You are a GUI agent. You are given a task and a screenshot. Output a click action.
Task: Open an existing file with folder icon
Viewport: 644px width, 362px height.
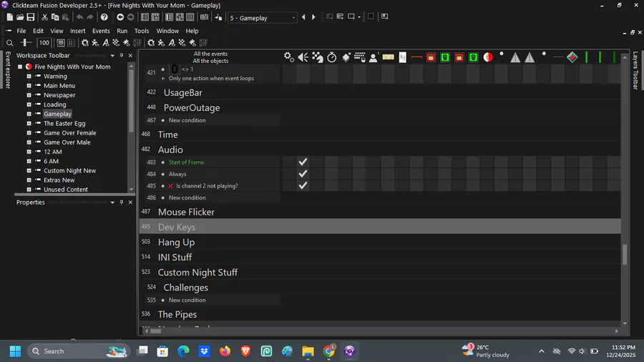20,17
